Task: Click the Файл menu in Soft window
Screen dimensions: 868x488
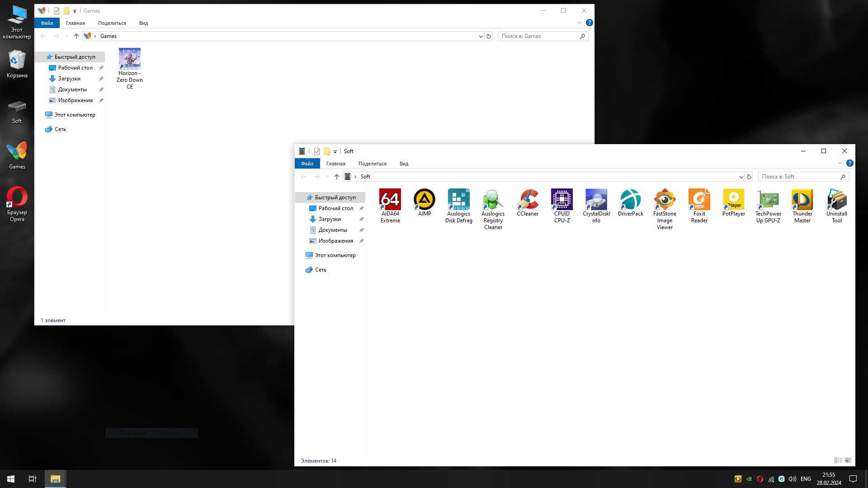Action: (x=307, y=163)
